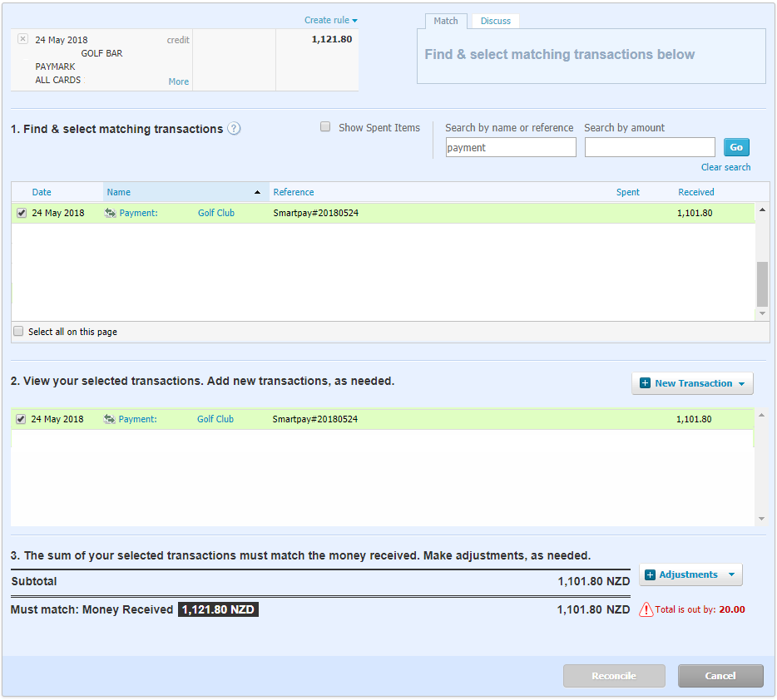
Task: Expand the Adjustments dropdown arrow
Action: 730,574
